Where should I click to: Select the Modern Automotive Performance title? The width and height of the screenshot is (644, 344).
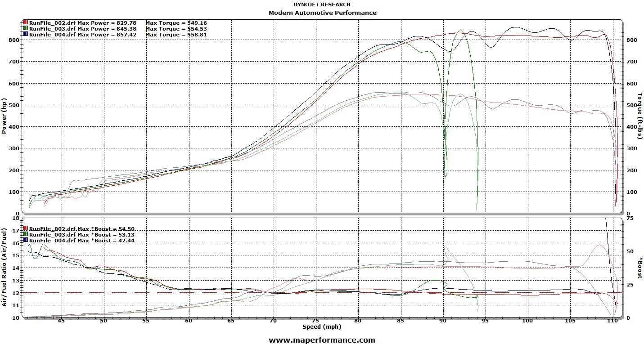(x=322, y=13)
